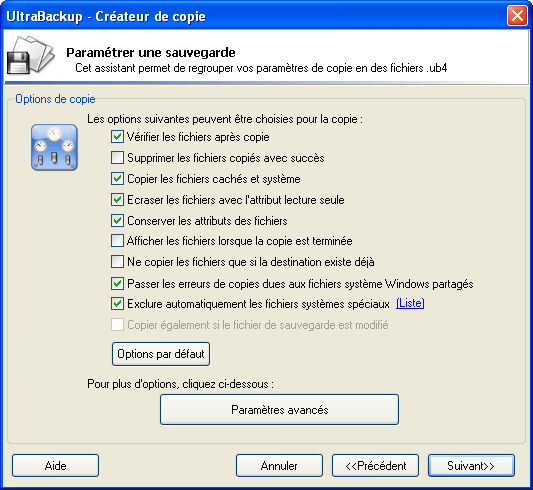
Task: Click the floppy disk and folder wizard icon
Action: (x=31, y=55)
